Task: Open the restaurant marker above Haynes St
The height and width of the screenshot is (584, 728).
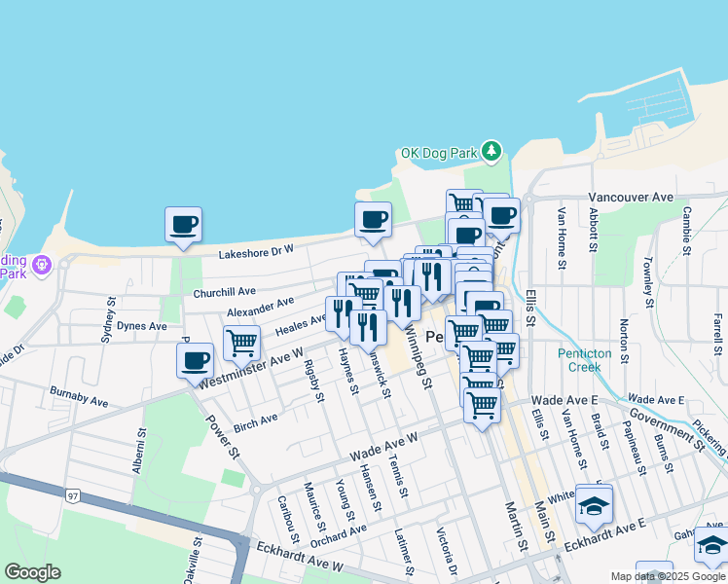Action: [343, 313]
